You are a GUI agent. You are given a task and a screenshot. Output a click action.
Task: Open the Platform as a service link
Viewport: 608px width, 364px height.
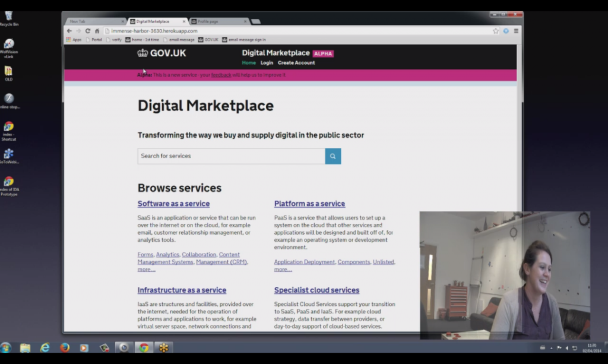309,204
